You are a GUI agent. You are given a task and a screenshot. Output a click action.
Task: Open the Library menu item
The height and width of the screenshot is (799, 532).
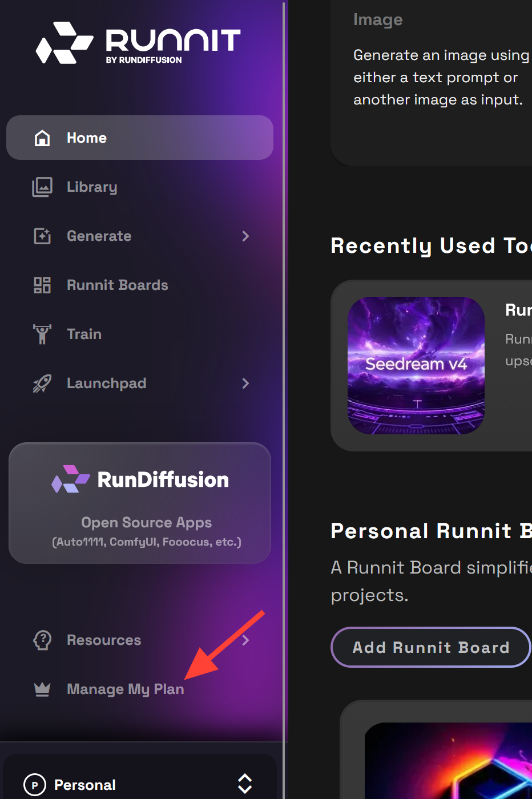pyautogui.click(x=92, y=187)
